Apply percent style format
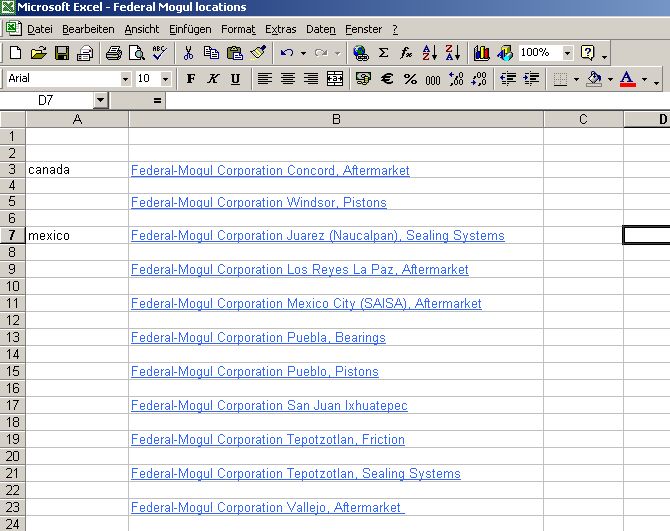Screen dimensions: 670x531 coord(410,79)
